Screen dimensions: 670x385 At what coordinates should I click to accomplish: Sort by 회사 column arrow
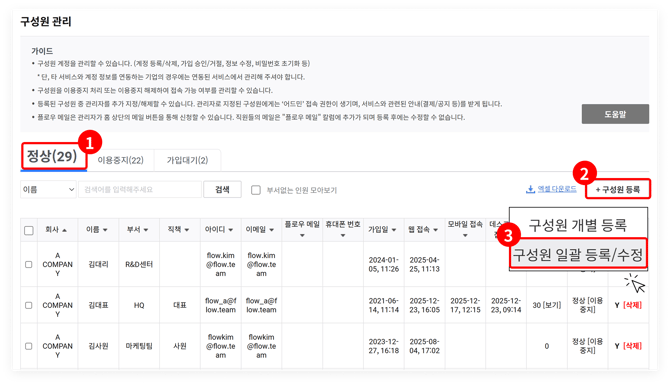click(x=65, y=230)
